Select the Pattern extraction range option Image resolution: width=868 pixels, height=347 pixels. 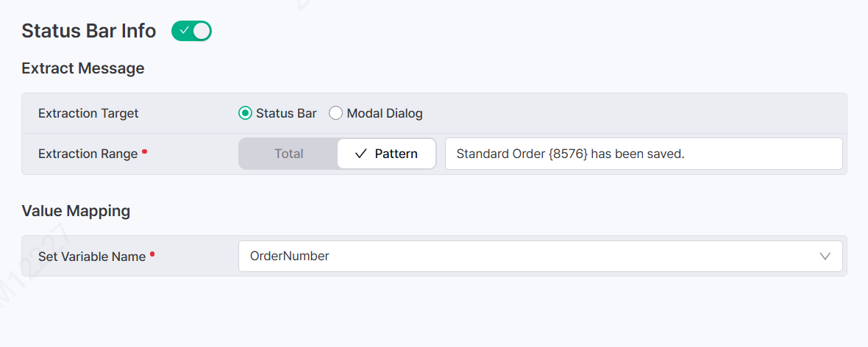click(387, 154)
